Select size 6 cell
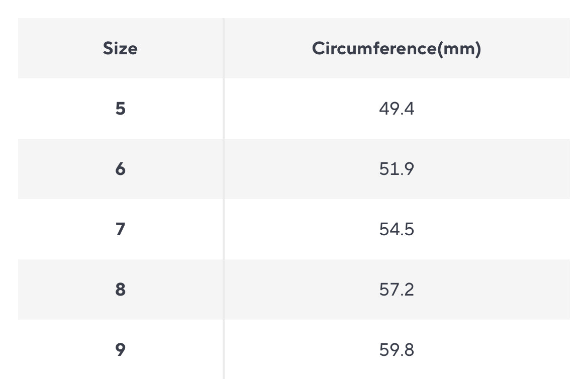This screenshot has width=588, height=379. pos(120,169)
